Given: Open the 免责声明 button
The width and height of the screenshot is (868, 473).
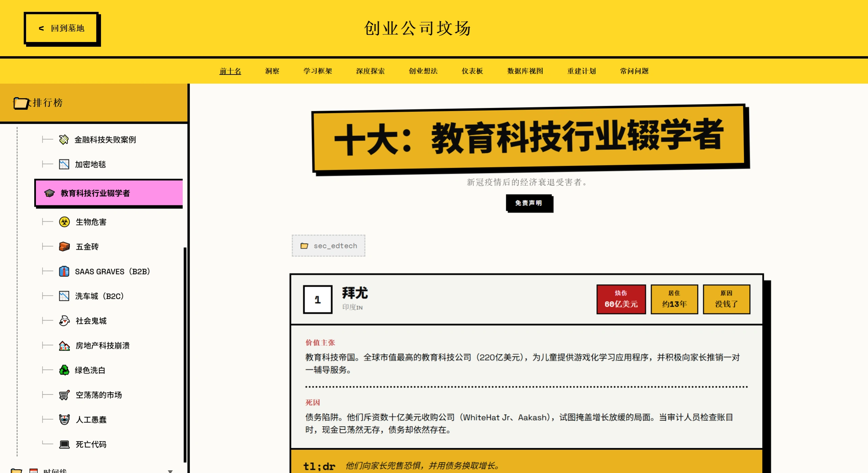Looking at the screenshot, I should click(529, 203).
